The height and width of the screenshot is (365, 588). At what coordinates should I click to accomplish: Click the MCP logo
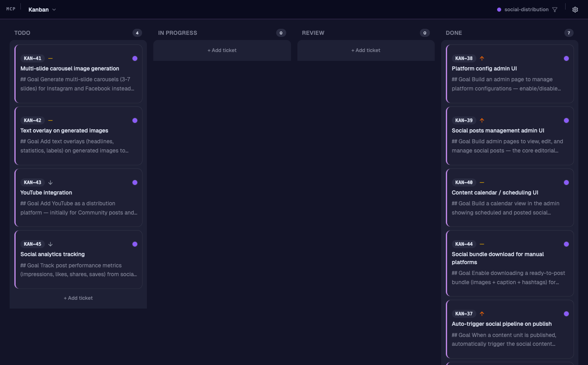(11, 9)
